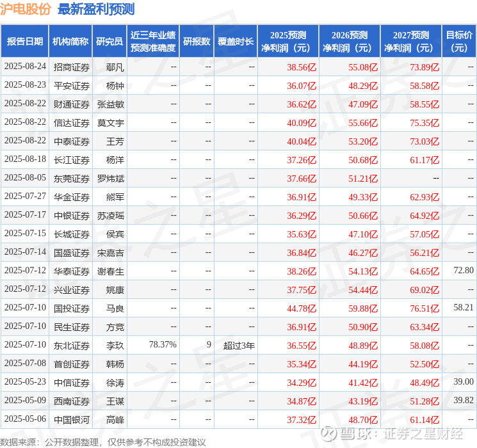Select the 长城证券 institution cell

72,234
